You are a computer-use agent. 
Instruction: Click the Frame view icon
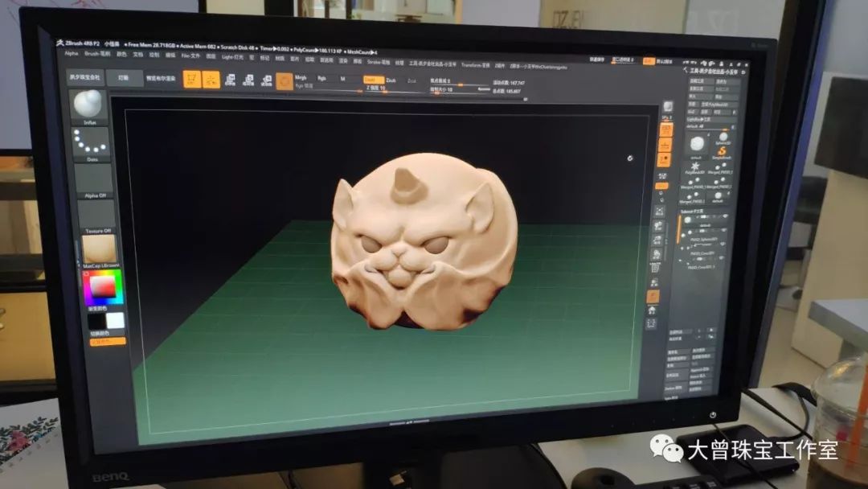(659, 211)
